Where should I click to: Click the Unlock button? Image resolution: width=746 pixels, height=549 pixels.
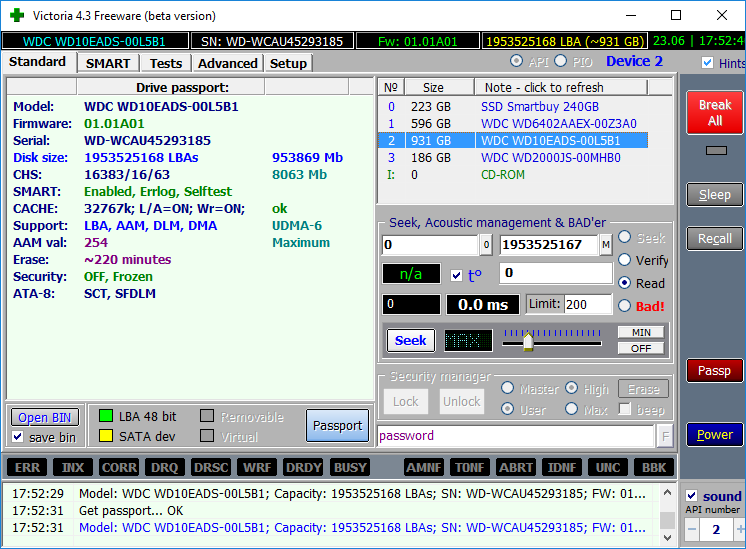461,402
